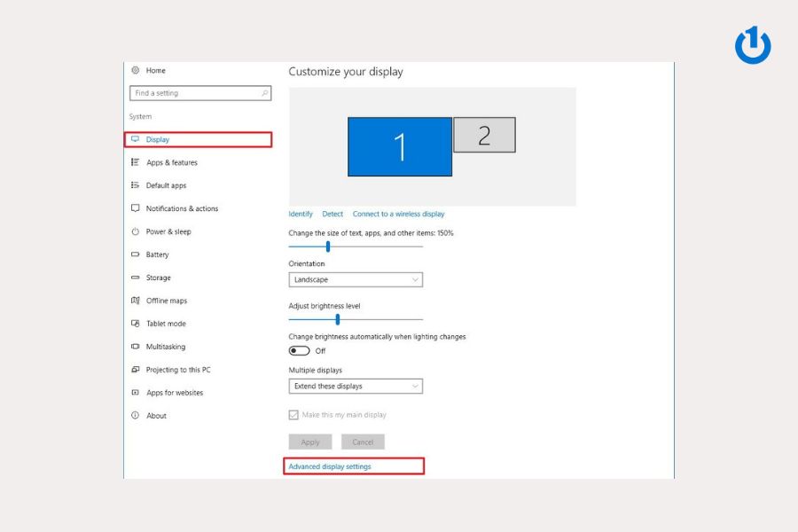Click the Default apps icon
798x532 pixels.
click(x=136, y=185)
